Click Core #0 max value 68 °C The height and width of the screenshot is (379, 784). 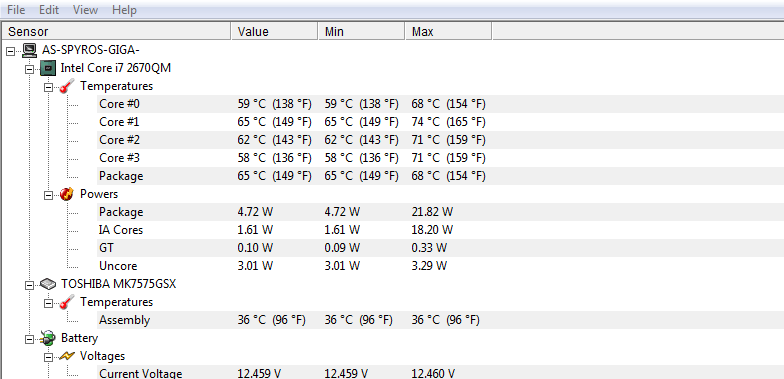448,104
